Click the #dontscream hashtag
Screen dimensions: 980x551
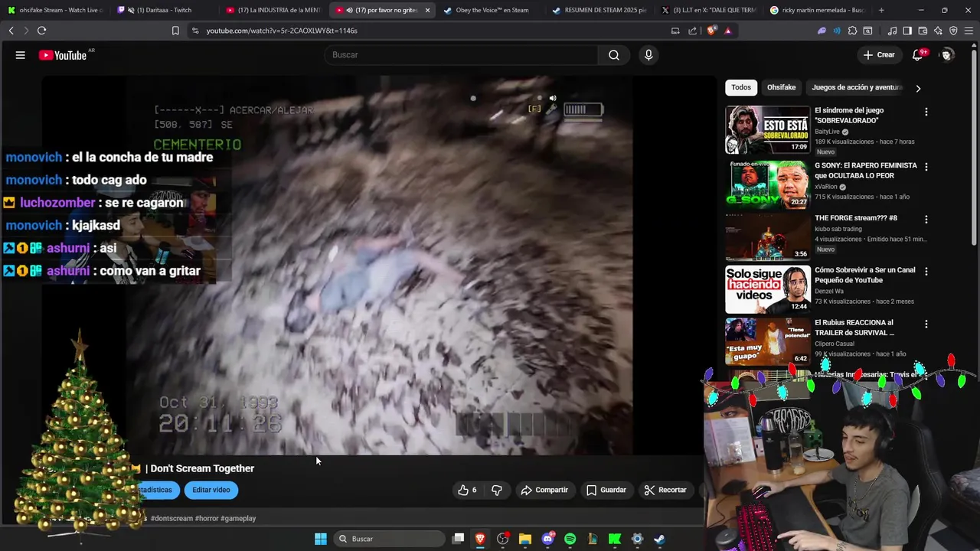click(x=171, y=518)
